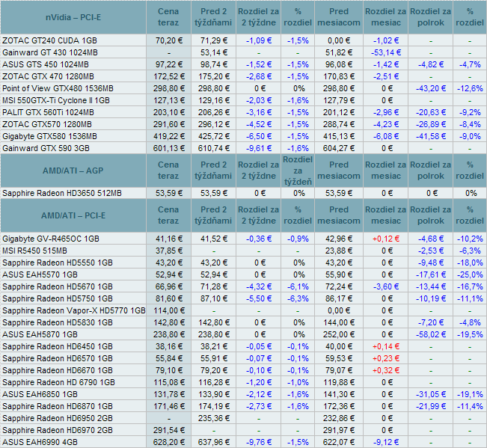Click the '-58,02 €' half-year difference cell

click(431, 334)
